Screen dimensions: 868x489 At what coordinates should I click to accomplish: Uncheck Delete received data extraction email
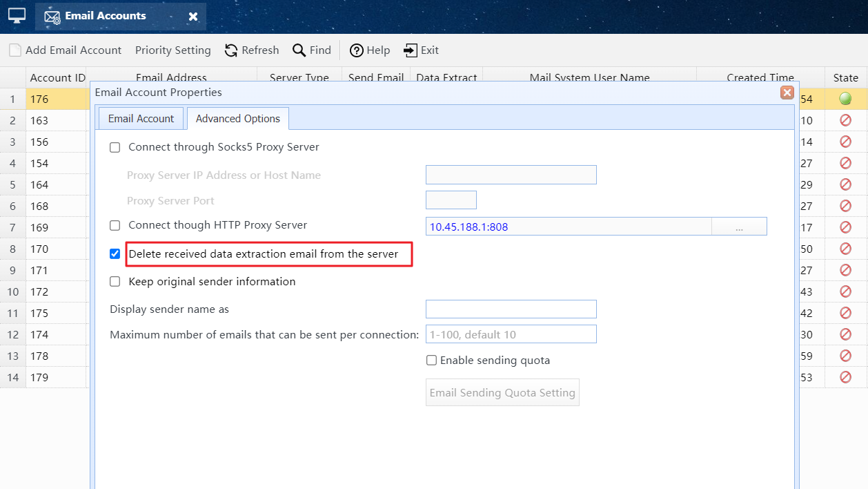(x=115, y=254)
